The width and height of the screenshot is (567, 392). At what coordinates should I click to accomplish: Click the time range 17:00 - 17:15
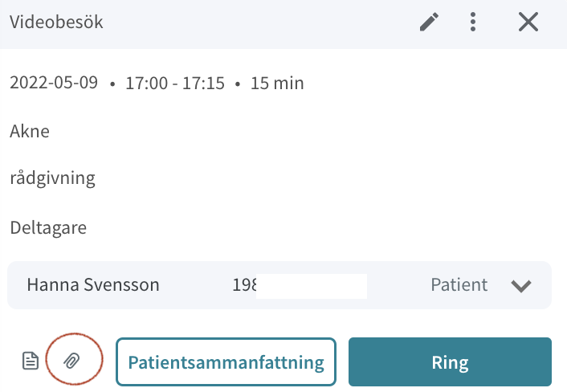(x=175, y=84)
